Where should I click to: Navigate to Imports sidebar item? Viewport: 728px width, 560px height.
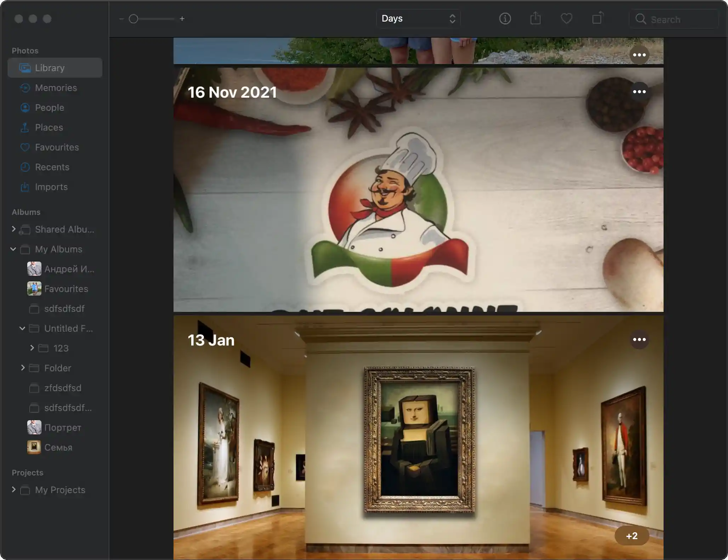(x=51, y=187)
